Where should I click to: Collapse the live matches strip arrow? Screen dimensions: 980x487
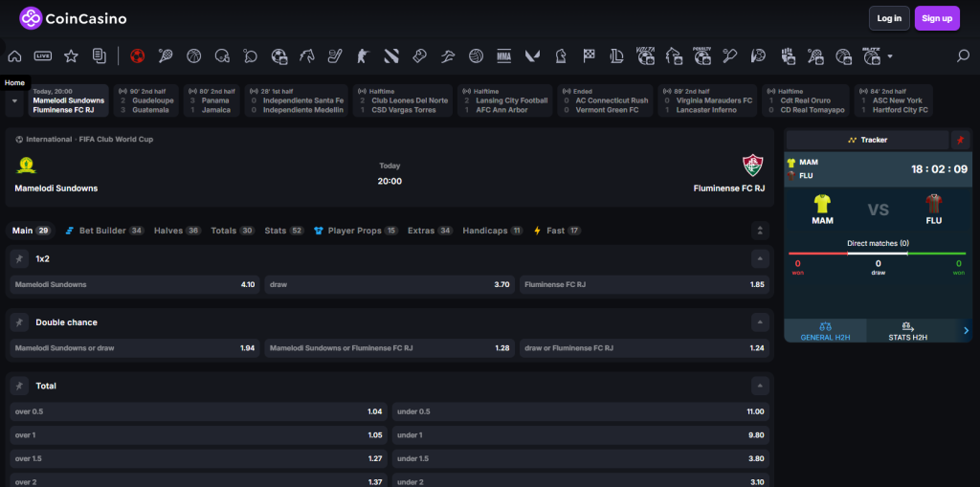click(x=14, y=100)
